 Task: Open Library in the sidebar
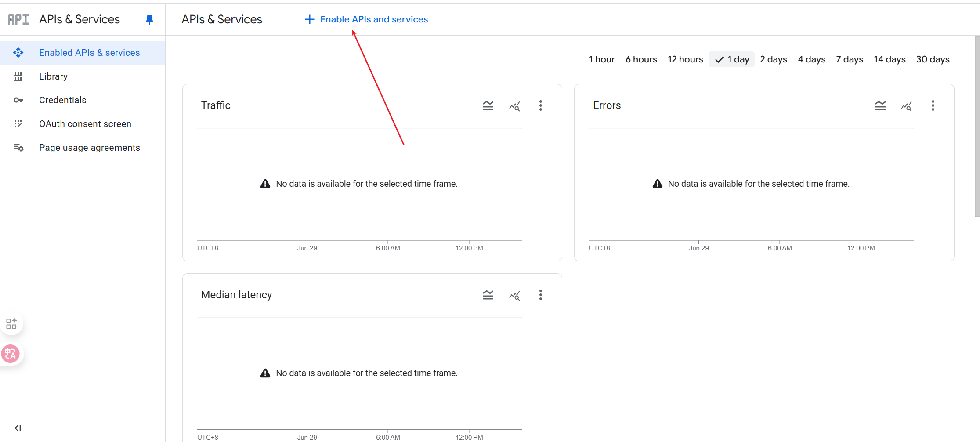[x=53, y=76]
